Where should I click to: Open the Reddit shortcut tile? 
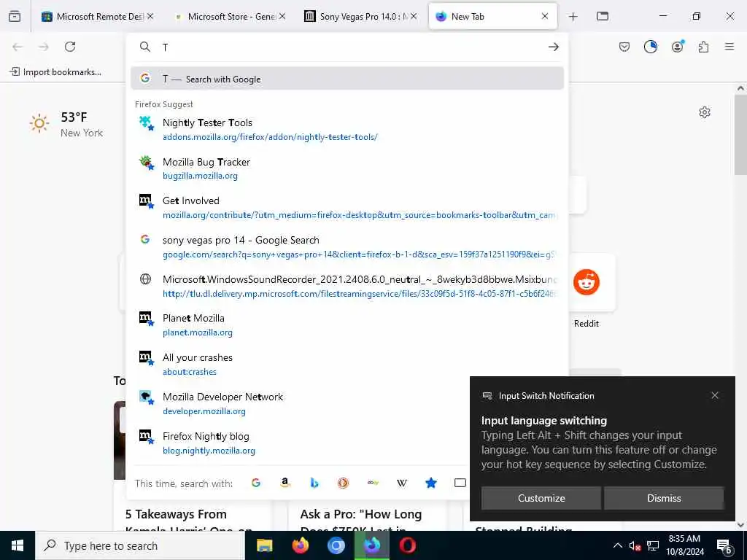[x=586, y=282]
